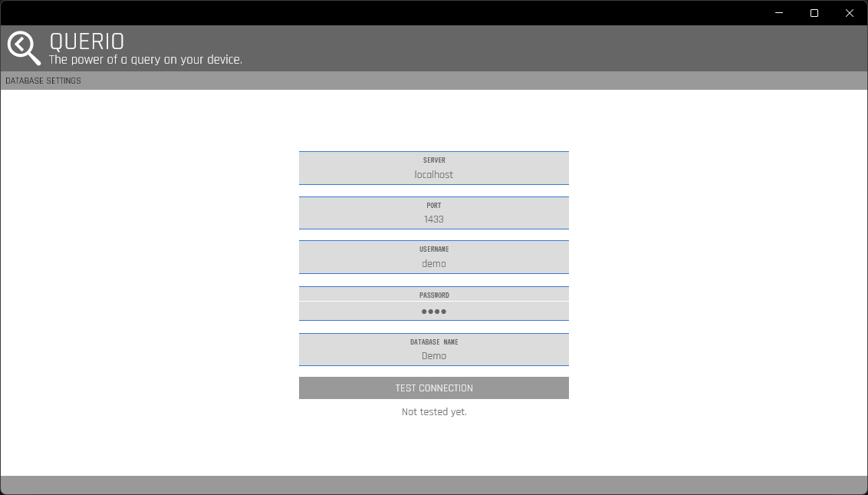Click the gray footer bar at the bottom

434,484
